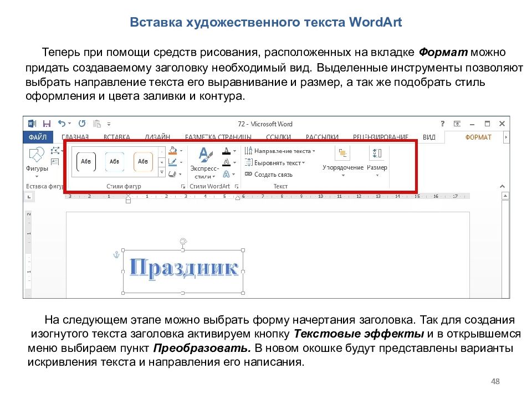Click the anchor icon beside the WordArt
Screen dimensions: 532x399
tap(116, 254)
